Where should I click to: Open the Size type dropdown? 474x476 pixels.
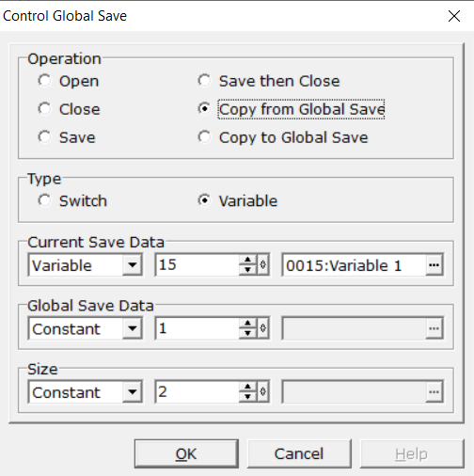132,391
